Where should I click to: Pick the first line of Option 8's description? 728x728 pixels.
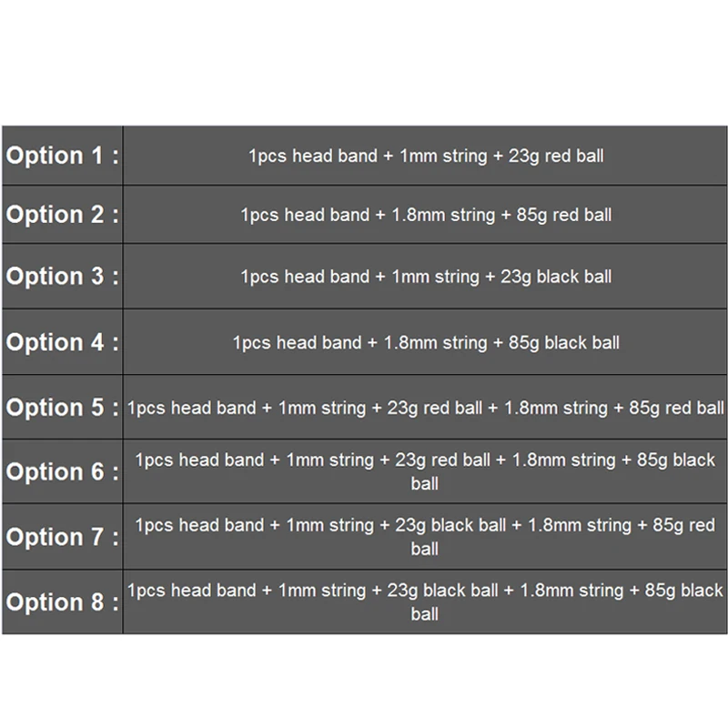(x=426, y=591)
